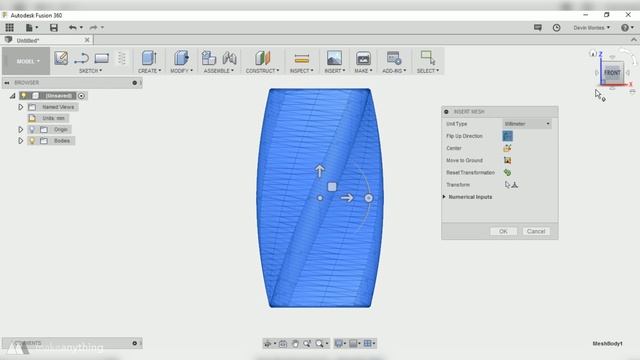Select the Press Pull tool in Modify
640x360 pixels.
click(181, 58)
